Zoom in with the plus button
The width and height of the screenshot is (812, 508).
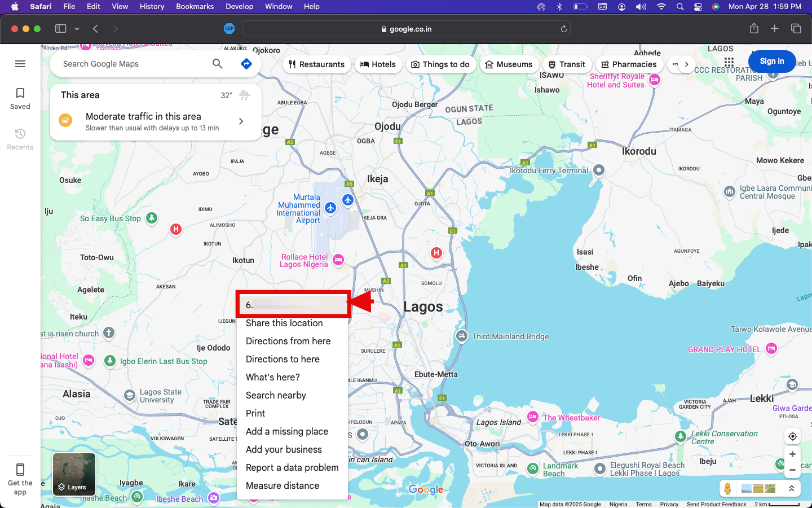click(792, 454)
